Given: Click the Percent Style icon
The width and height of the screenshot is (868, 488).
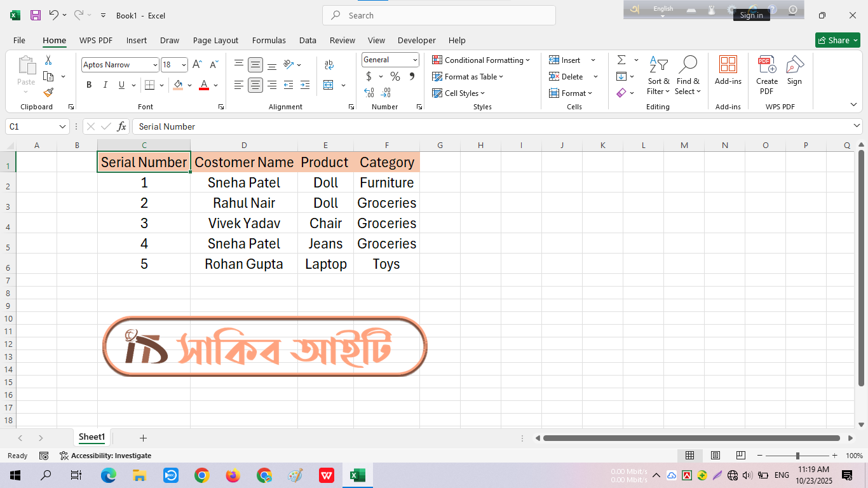Looking at the screenshot, I should (395, 76).
